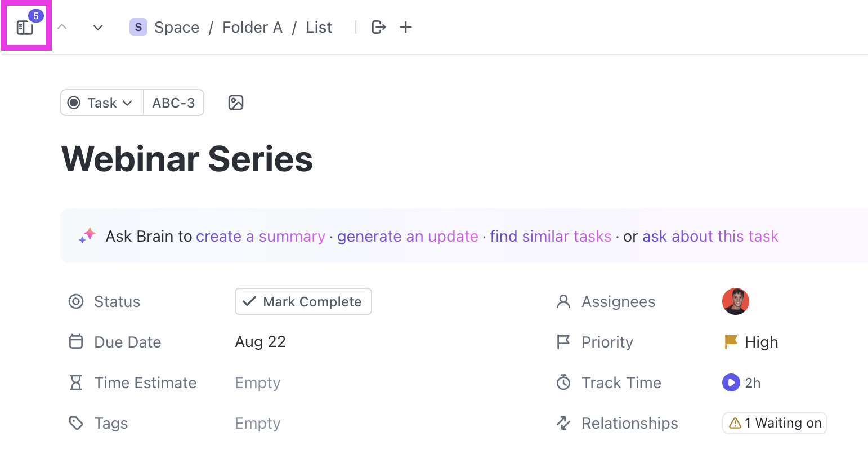Navigate to Folder A in the breadcrumb
This screenshot has height=472, width=868.
pyautogui.click(x=252, y=27)
